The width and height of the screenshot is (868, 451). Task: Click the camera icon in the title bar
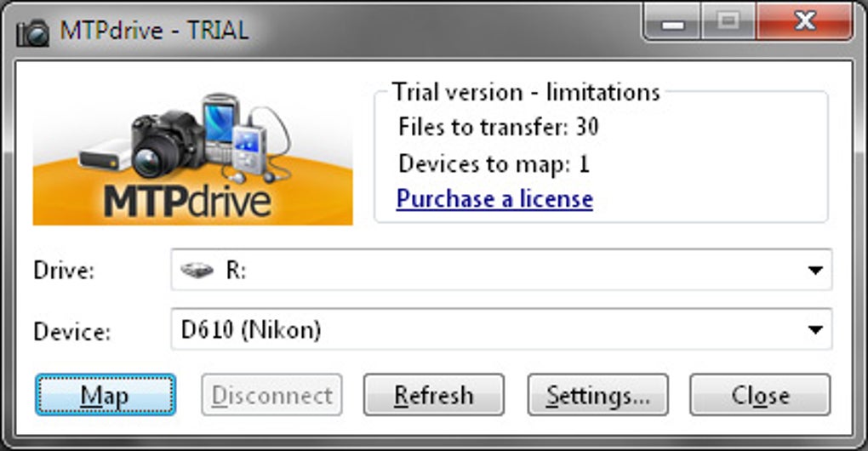[32, 32]
